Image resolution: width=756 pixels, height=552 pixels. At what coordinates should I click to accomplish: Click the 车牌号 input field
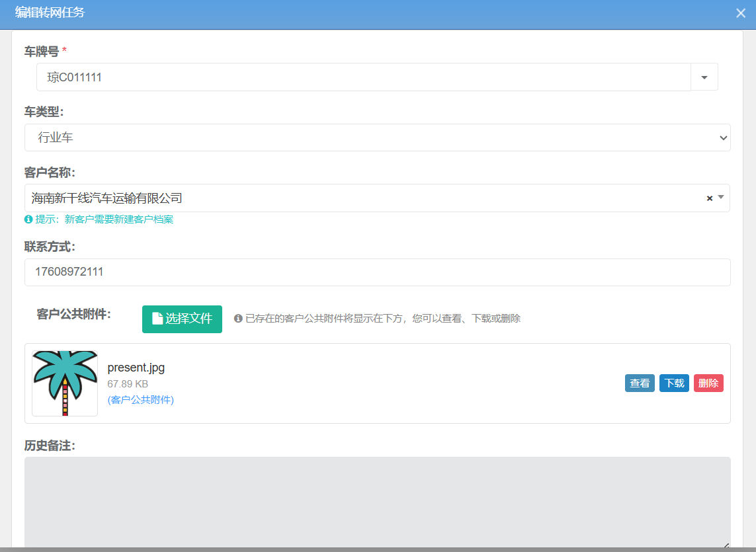point(362,77)
